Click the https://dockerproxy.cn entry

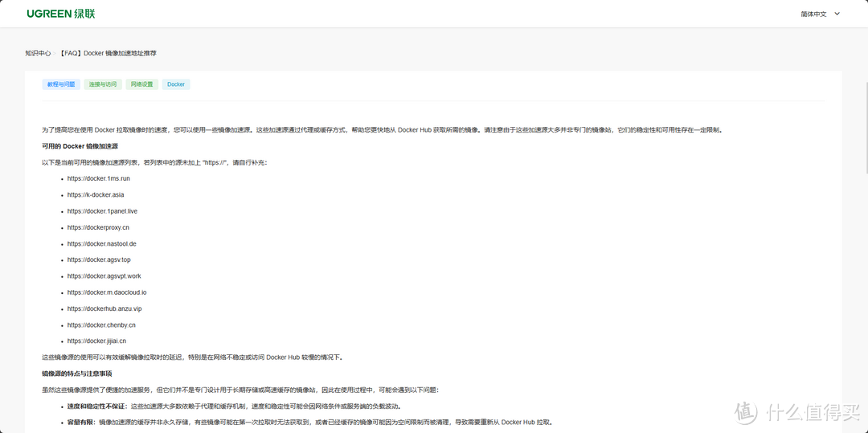click(99, 227)
